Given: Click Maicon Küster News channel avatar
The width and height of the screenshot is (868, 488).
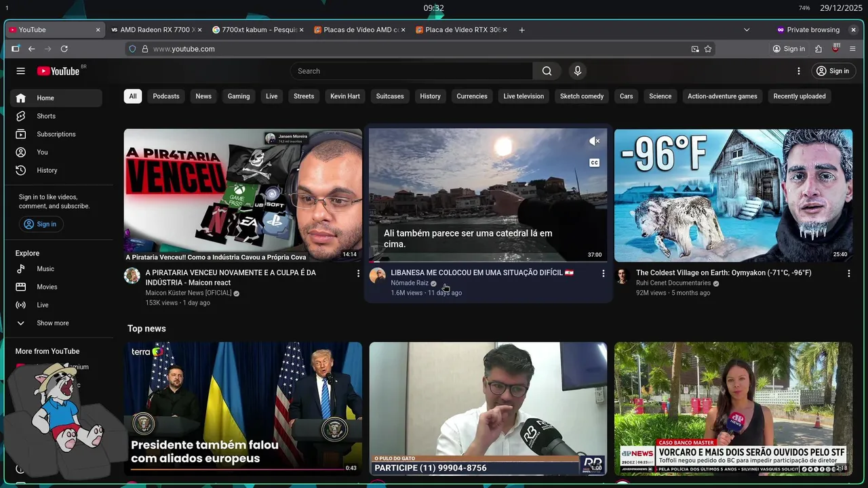Looking at the screenshot, I should click(x=132, y=276).
